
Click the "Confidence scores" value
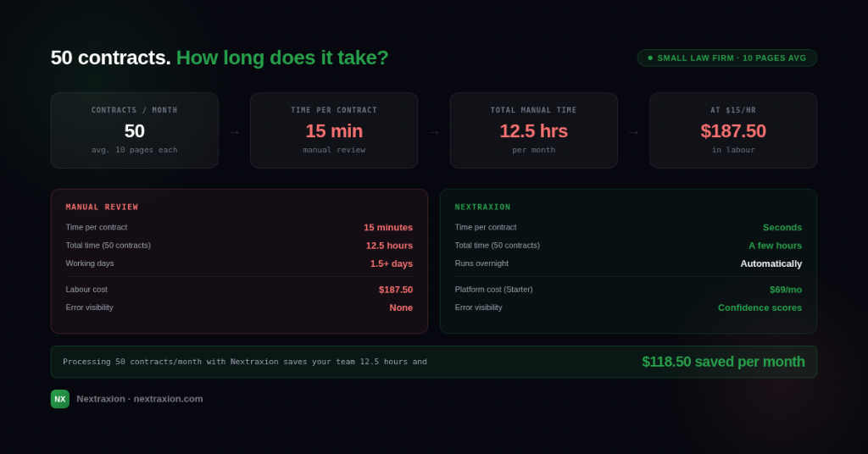coord(759,308)
